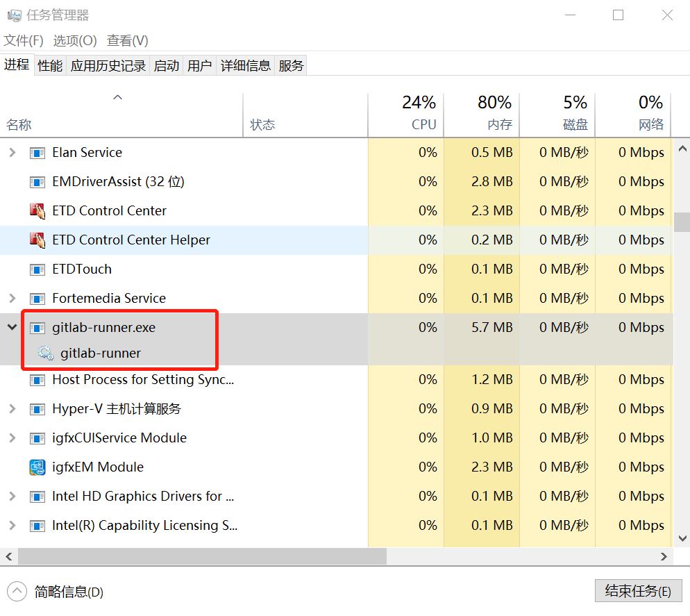The height and width of the screenshot is (616, 690).
Task: Expand the Hyper-V 主机计算服务 group
Action: point(11,408)
